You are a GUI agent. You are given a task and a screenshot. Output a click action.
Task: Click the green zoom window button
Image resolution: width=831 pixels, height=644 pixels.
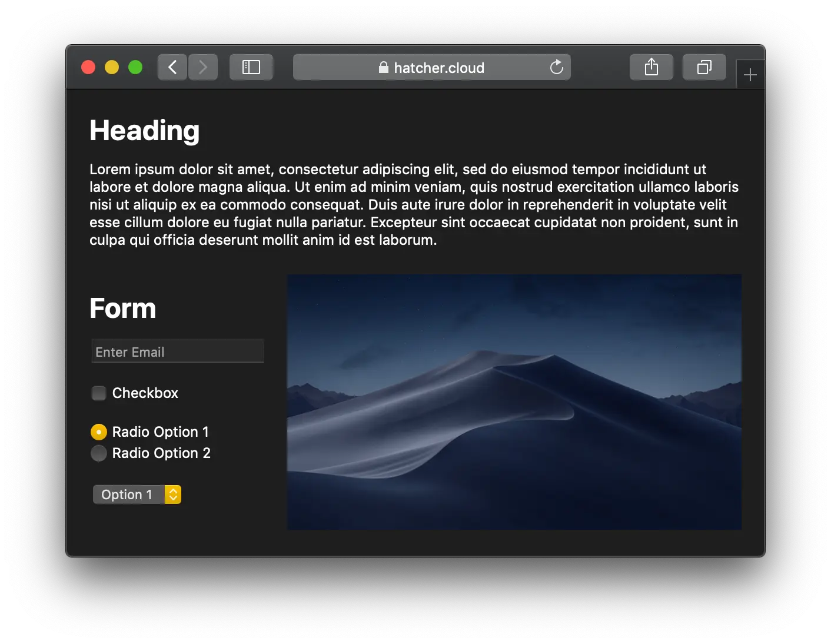[x=135, y=67]
